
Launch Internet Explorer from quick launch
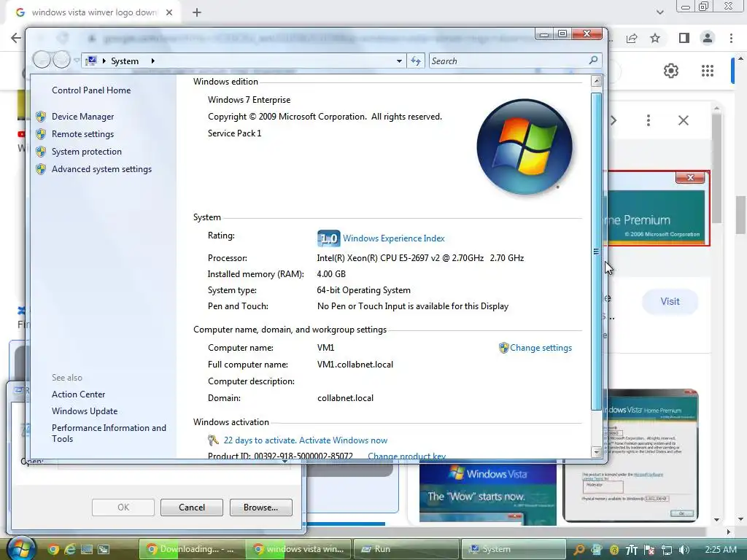pos(70,550)
